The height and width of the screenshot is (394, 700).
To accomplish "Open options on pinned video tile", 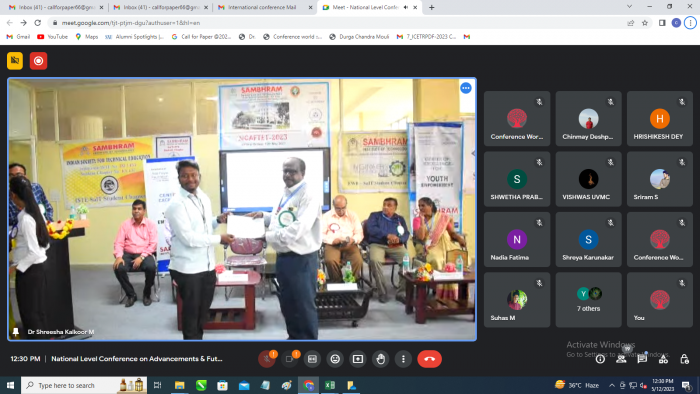I will (x=466, y=88).
